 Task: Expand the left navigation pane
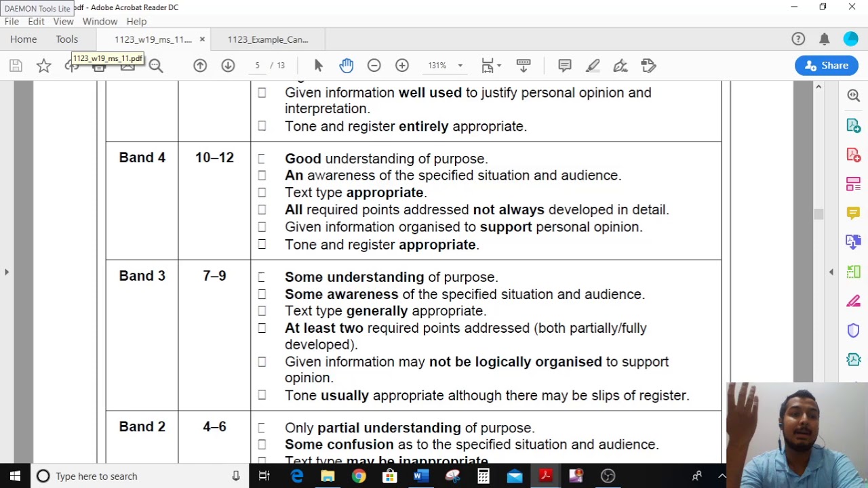pyautogui.click(x=7, y=272)
